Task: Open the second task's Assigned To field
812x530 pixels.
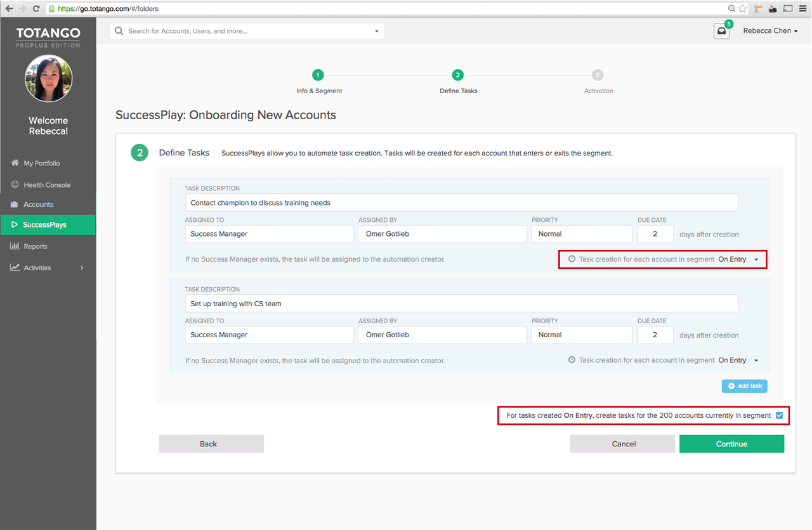Action: [x=269, y=335]
